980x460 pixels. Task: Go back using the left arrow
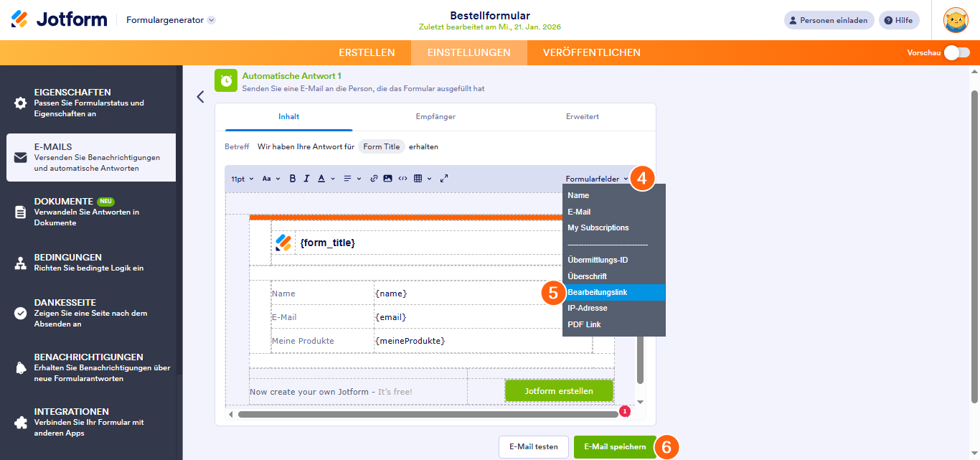pyautogui.click(x=200, y=97)
